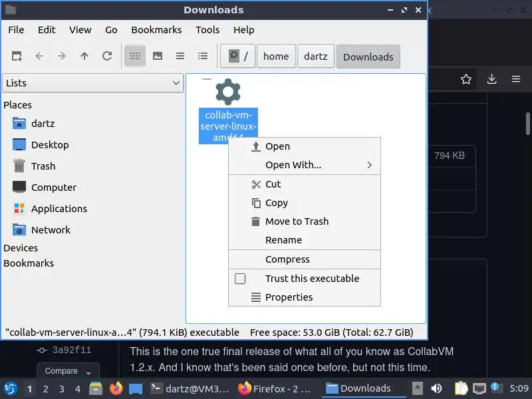The height and width of the screenshot is (399, 532).
Task: Click Firefox page scrollbar thumb
Action: 528,124
